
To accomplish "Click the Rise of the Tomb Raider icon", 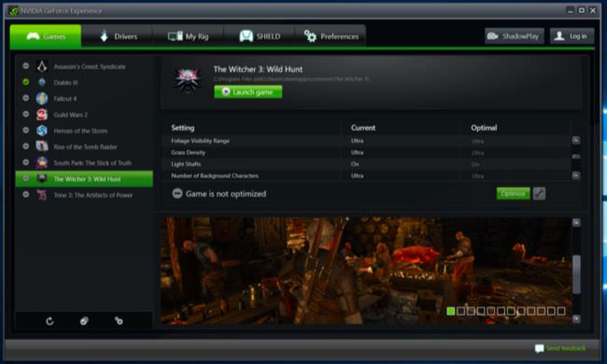I will tap(42, 147).
